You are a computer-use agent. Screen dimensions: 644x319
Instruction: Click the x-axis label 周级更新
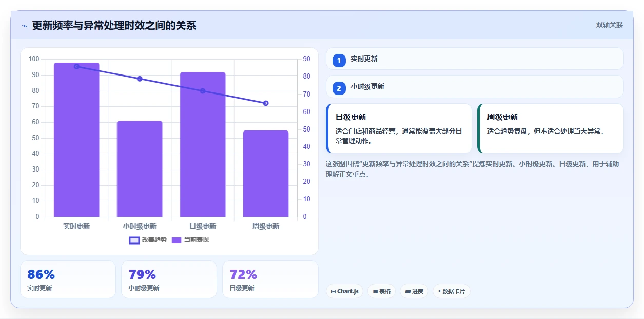coord(266,226)
